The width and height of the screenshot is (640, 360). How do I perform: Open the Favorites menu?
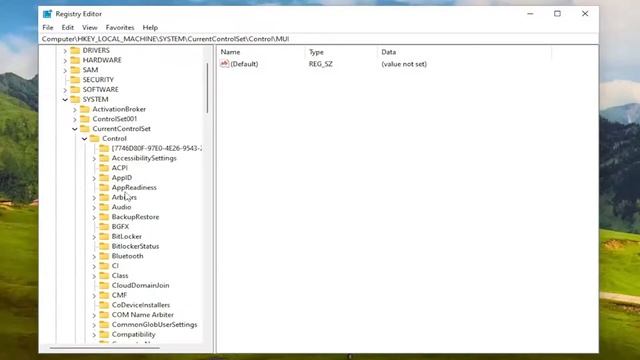click(120, 27)
